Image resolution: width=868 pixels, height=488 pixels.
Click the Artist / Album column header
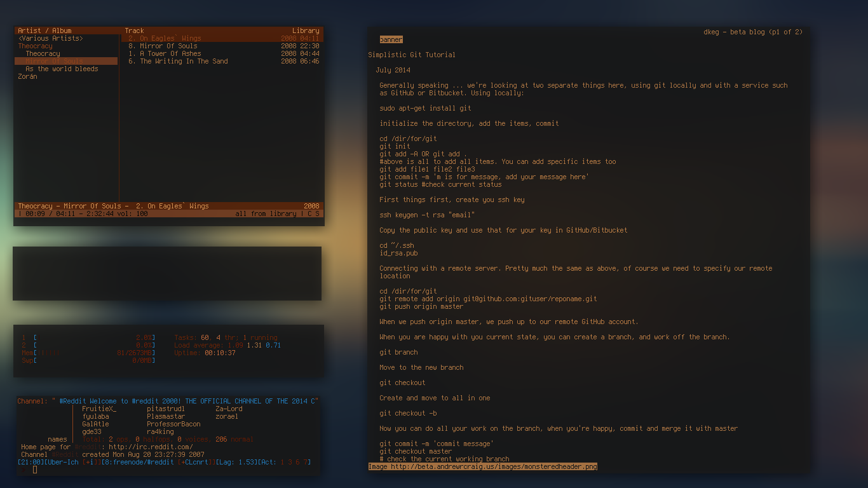44,30
